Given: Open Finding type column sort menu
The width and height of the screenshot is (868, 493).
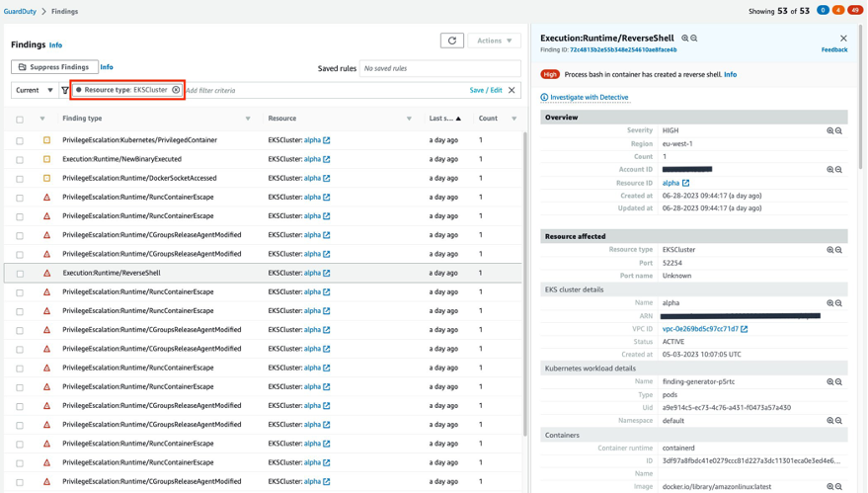Looking at the screenshot, I should [248, 119].
